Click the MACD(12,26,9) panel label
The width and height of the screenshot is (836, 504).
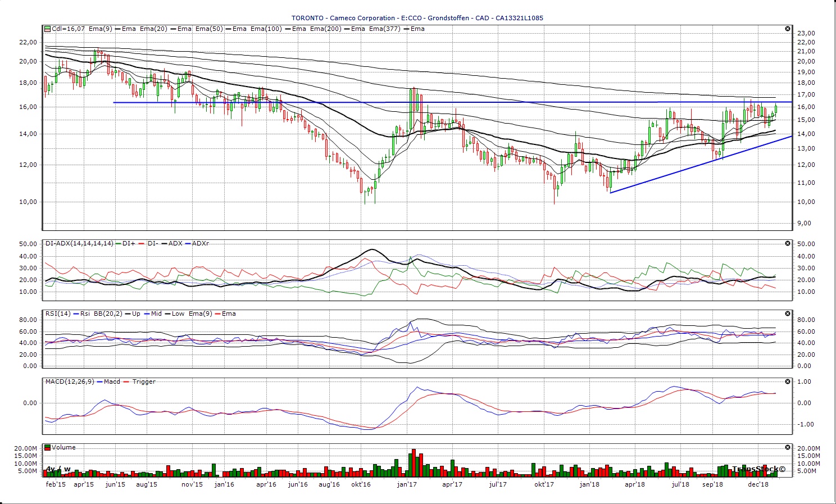[70, 382]
